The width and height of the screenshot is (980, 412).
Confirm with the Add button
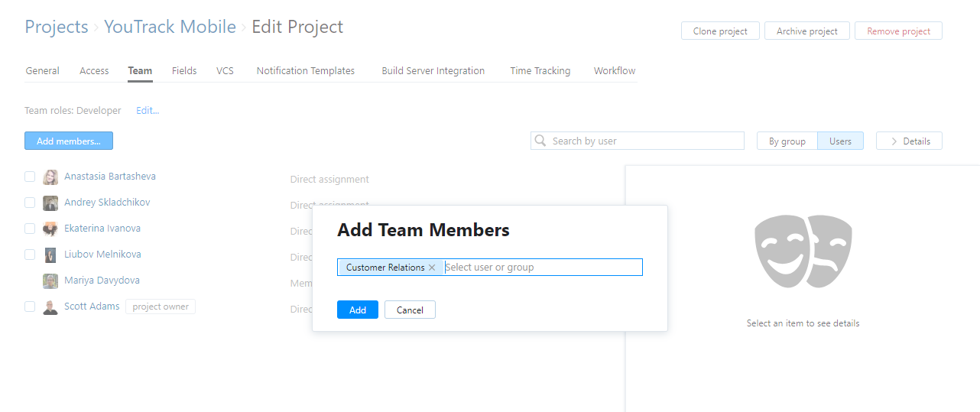point(357,310)
